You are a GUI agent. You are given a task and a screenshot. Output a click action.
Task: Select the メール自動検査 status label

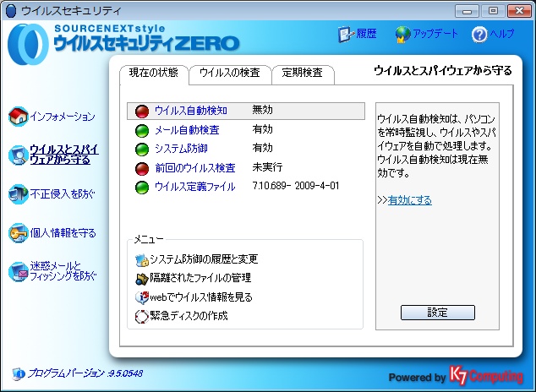pyautogui.click(x=188, y=130)
